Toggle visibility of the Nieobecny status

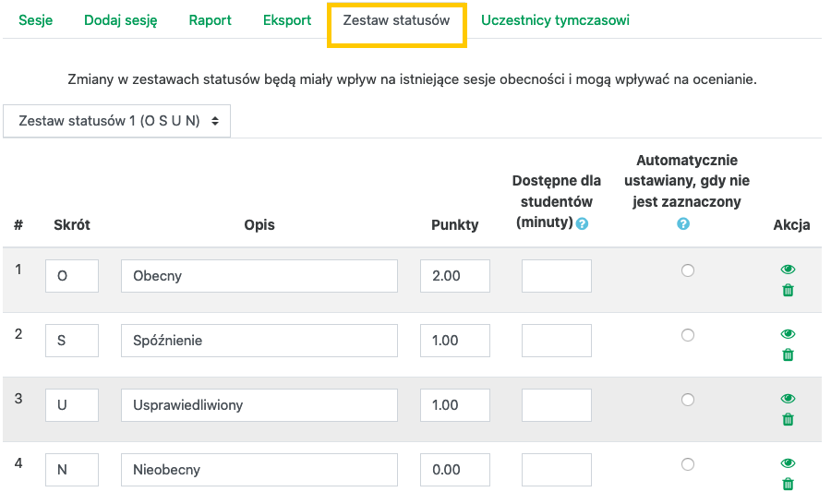[789, 463]
